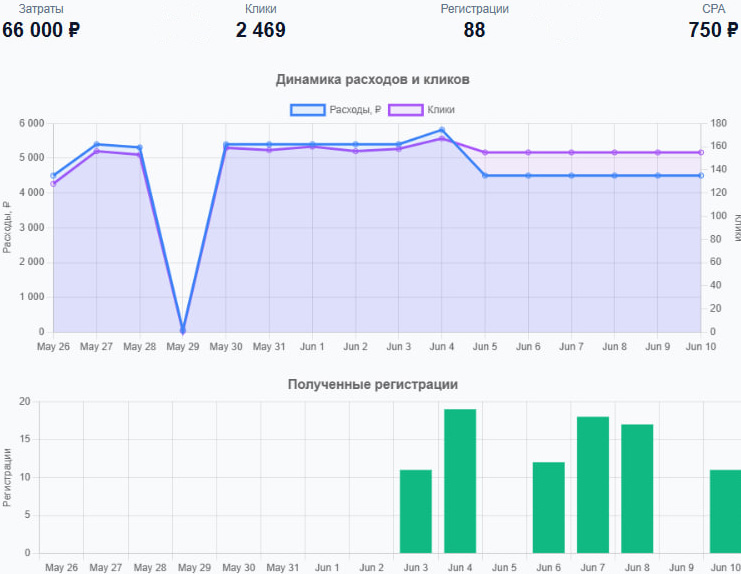Viewport: 741px width, 574px height.
Task: Toggle the Клики legend label
Action: click(x=441, y=110)
